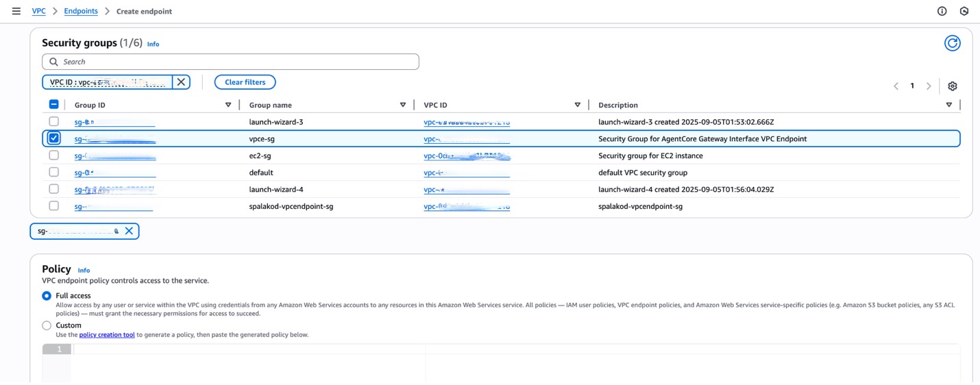Toggle the select-all header checkbox
This screenshot has width=980, height=385.
click(54, 105)
